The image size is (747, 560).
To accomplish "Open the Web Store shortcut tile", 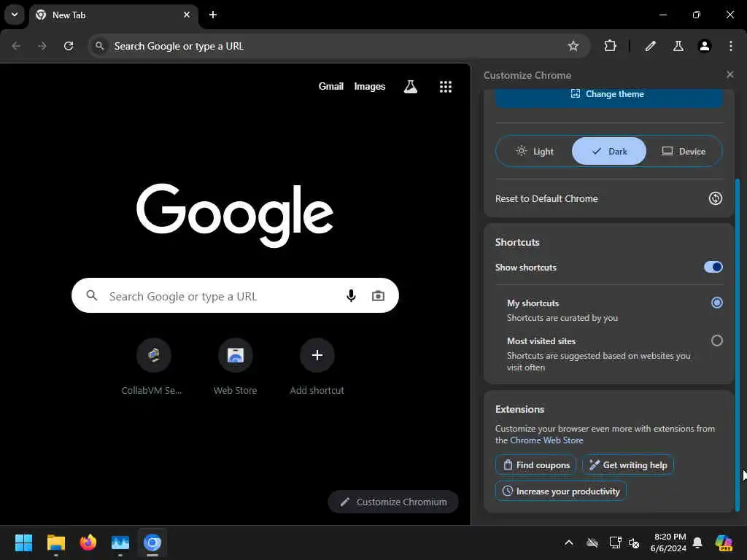I will click(236, 367).
